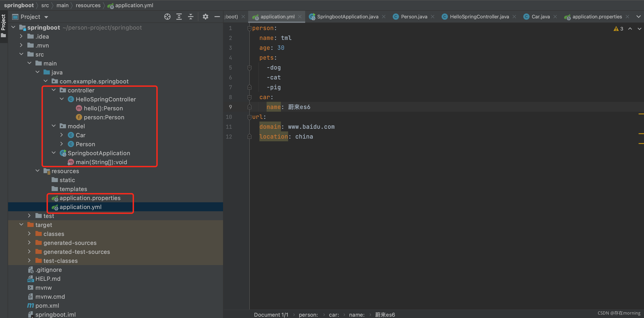Fold the person block at line 1
644x318 pixels.
tap(249, 28)
